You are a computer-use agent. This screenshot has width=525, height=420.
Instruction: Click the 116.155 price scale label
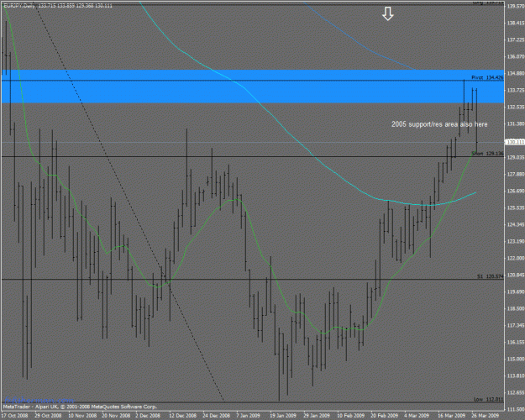516,342
